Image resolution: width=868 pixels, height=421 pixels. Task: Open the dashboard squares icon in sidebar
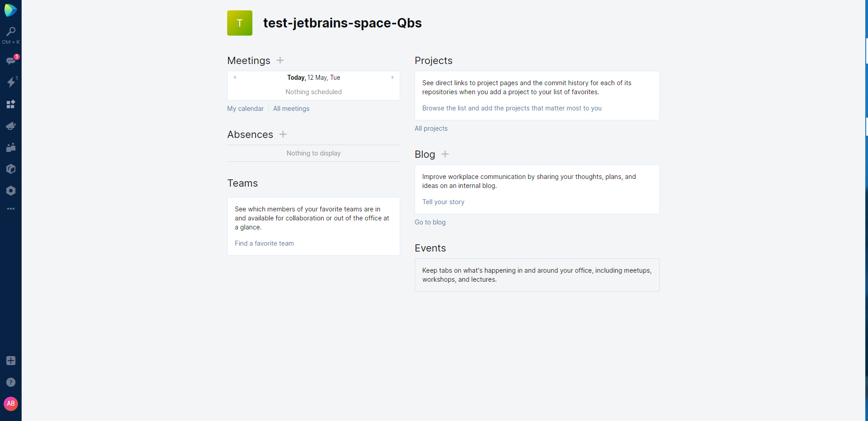11,104
